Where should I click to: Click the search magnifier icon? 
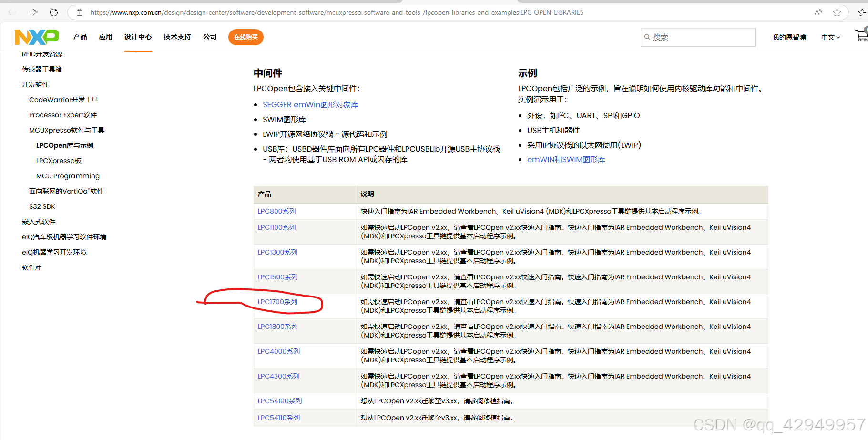[647, 37]
